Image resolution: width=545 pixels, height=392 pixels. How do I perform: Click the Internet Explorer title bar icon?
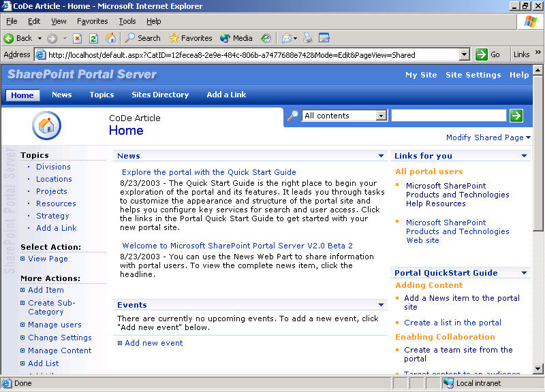click(x=6, y=6)
